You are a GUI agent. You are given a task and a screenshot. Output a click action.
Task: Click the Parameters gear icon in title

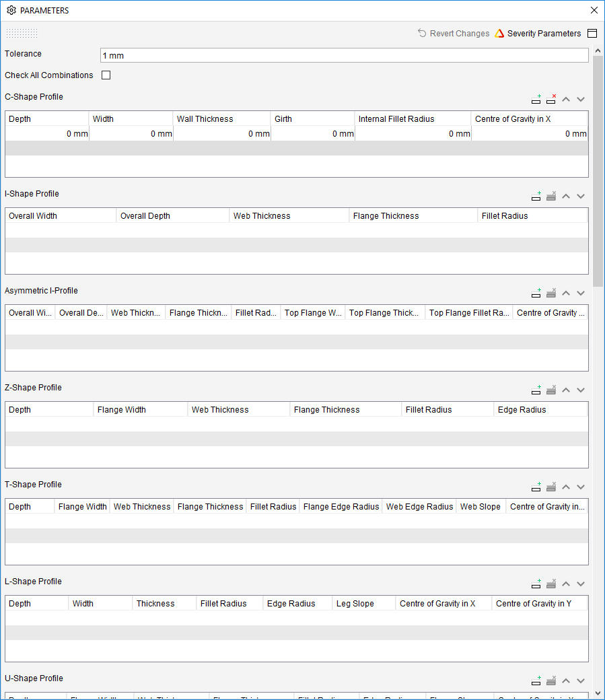[11, 10]
